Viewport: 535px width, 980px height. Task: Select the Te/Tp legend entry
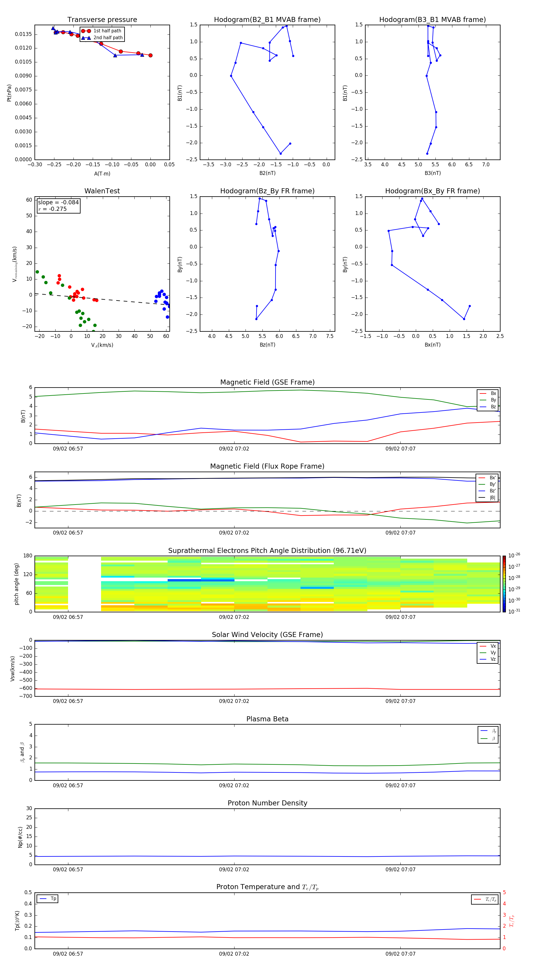point(485,899)
